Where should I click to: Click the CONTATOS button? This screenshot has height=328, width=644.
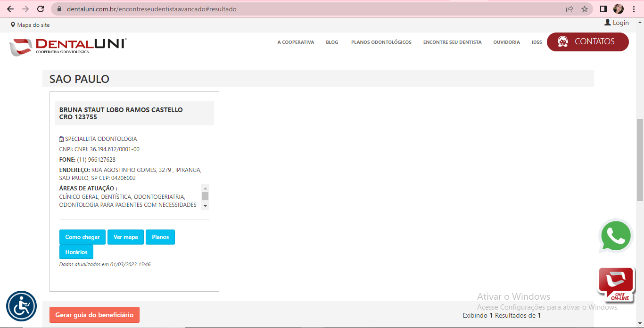(x=588, y=41)
